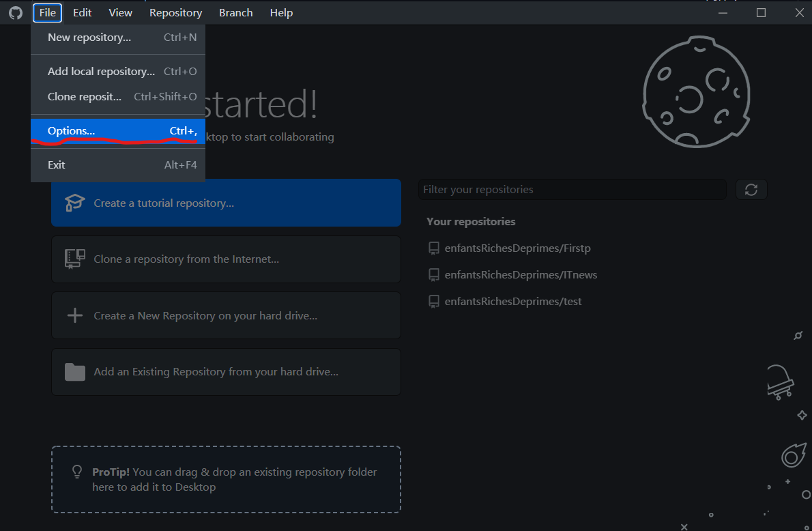Click the GitHub logo icon in title bar
Viewport: 812px width, 531px height.
pos(16,12)
